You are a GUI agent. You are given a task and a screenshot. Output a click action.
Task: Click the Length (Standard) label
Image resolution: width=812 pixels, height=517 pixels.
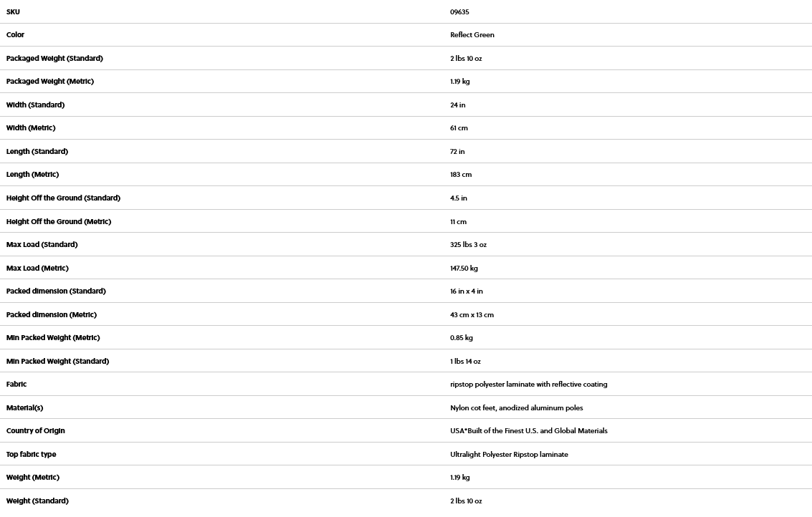pos(37,152)
